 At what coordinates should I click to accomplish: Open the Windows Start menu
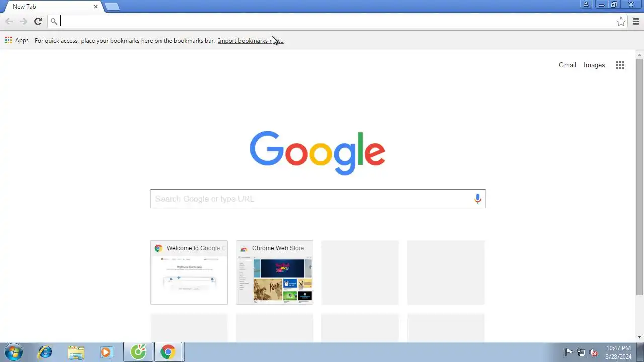coord(13,352)
